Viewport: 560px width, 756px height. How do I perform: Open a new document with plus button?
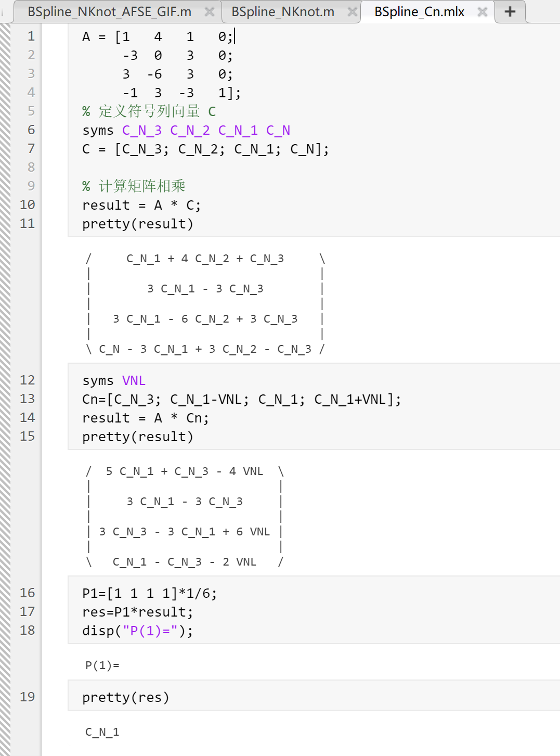click(x=510, y=11)
